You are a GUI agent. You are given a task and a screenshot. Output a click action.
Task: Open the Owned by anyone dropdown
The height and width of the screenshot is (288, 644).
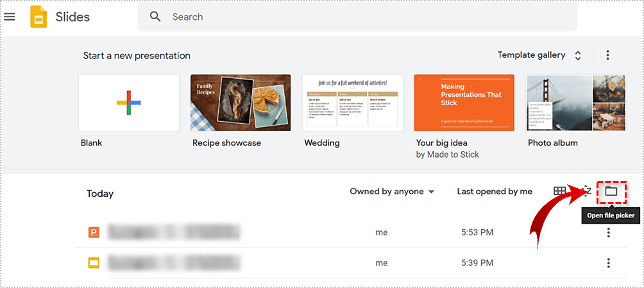(x=393, y=191)
